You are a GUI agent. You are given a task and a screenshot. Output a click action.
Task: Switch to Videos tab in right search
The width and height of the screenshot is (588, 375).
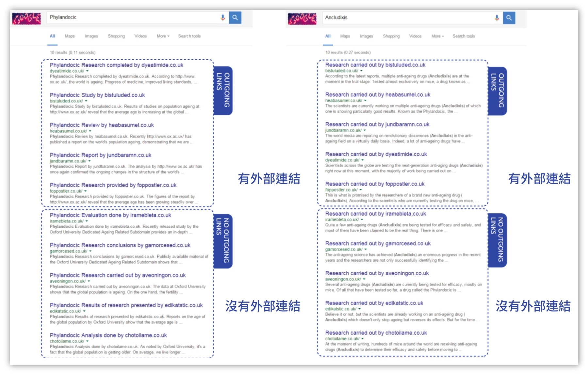[x=415, y=36]
